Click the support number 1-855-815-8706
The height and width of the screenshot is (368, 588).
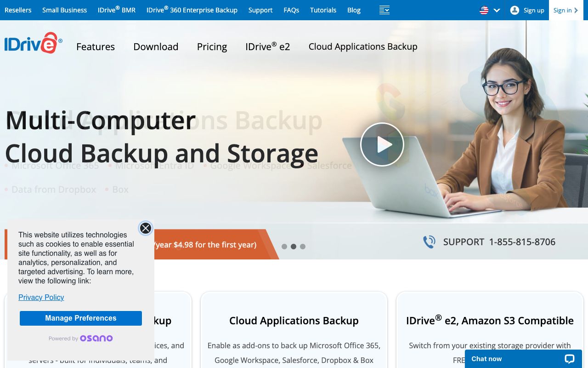point(522,242)
